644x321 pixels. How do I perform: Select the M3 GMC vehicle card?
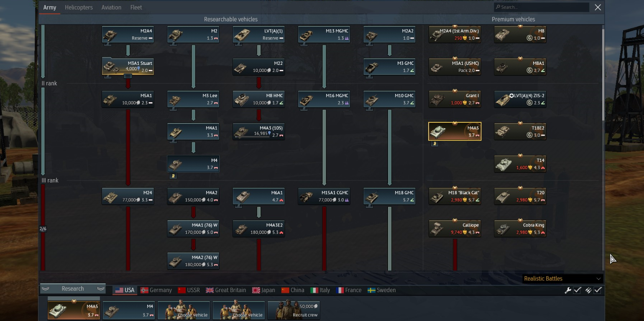point(389,67)
